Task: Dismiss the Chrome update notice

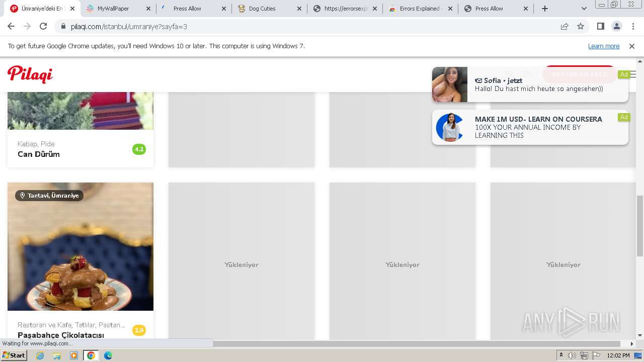Action: click(x=632, y=46)
